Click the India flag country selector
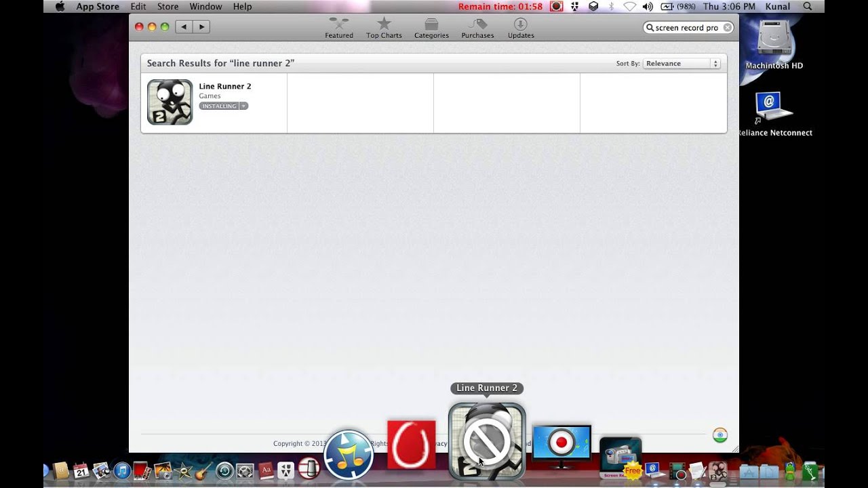Screen dimensions: 868x488 [720, 435]
